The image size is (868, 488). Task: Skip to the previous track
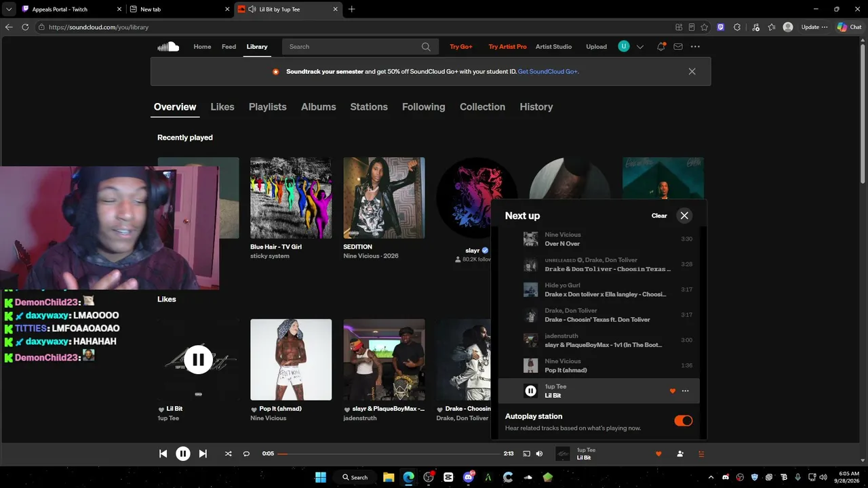click(x=163, y=453)
